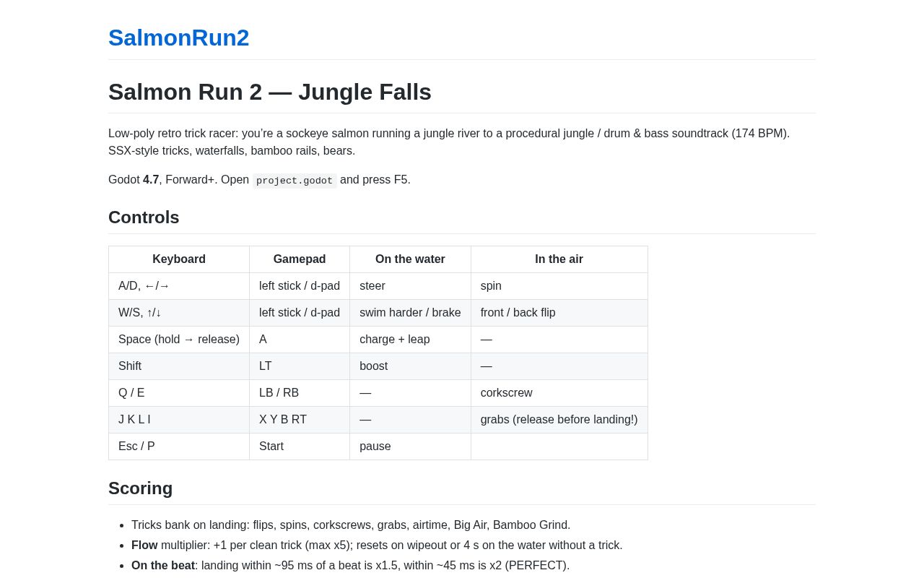Click the pause cell

[410, 447]
